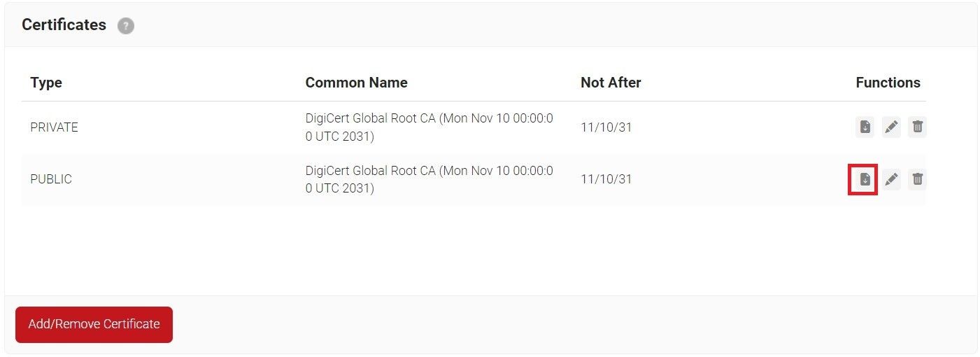Screen dimensions: 980x357
Task: Click the Certificates panel heading
Action: pos(64,25)
